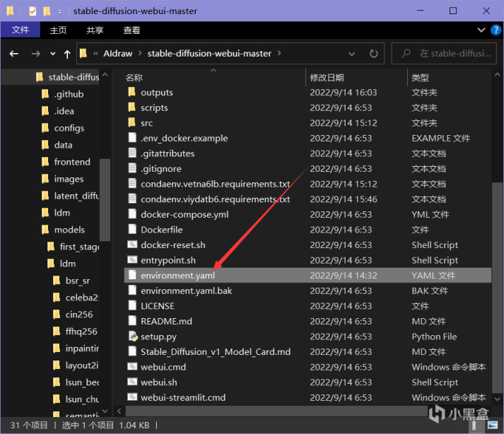Select the .gitignore file icon

[132, 168]
